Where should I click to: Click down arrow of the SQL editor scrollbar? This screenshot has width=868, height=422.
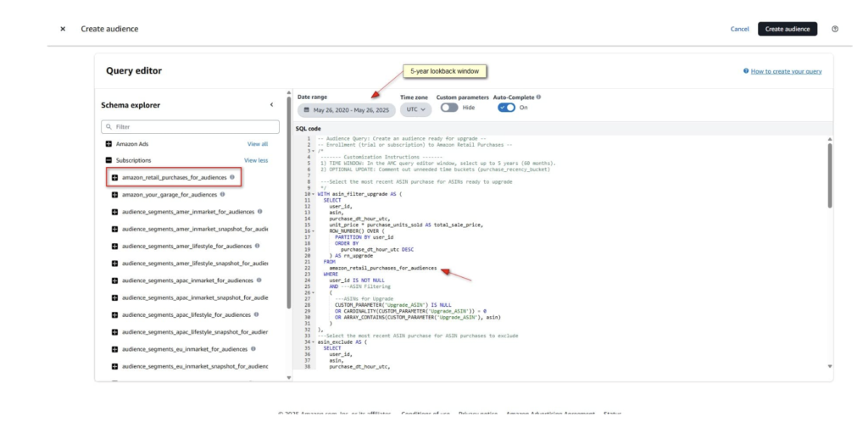(x=829, y=366)
